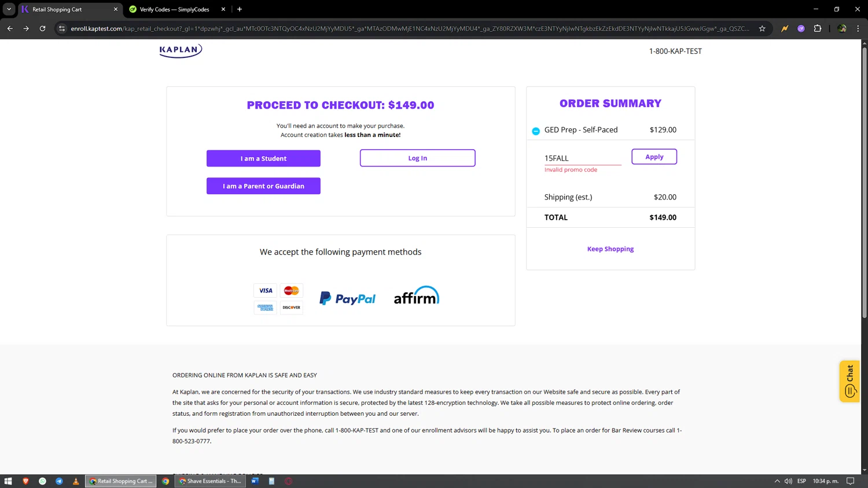Image resolution: width=868 pixels, height=488 pixels.
Task: View site information icon in address bar
Action: (x=62, y=28)
